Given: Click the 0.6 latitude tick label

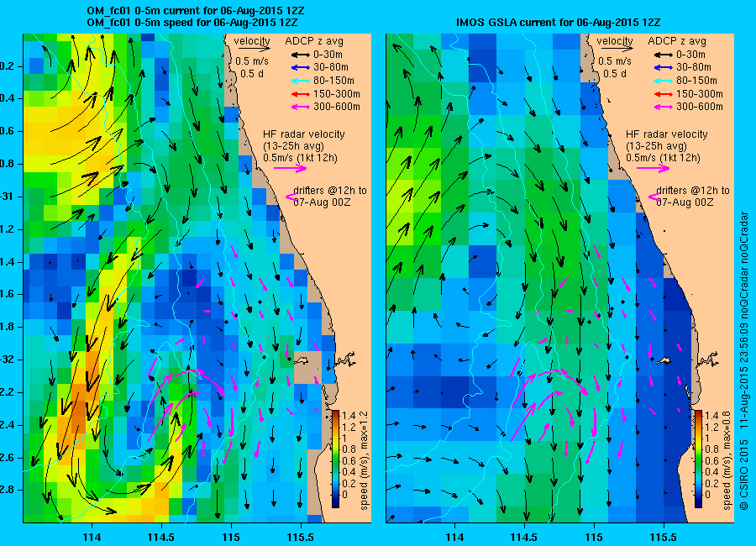Looking at the screenshot, I should coord(7,131).
